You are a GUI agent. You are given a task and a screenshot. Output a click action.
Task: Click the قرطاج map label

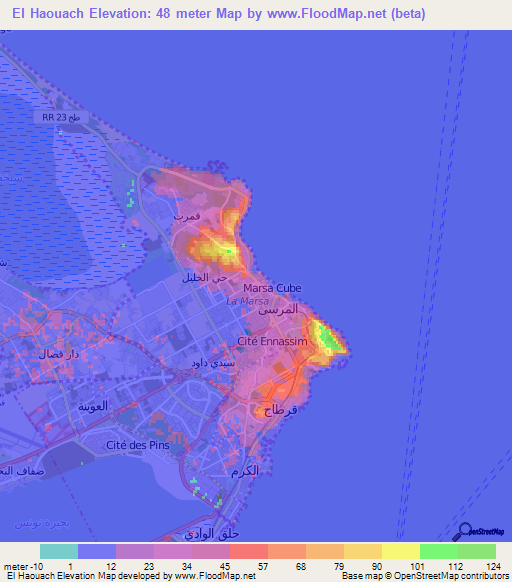click(x=281, y=411)
